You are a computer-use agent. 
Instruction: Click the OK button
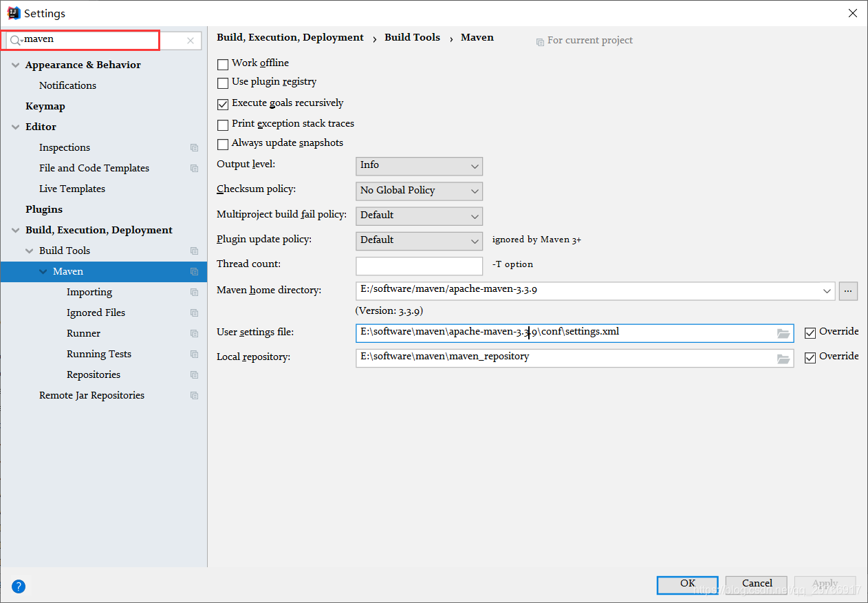tap(688, 584)
